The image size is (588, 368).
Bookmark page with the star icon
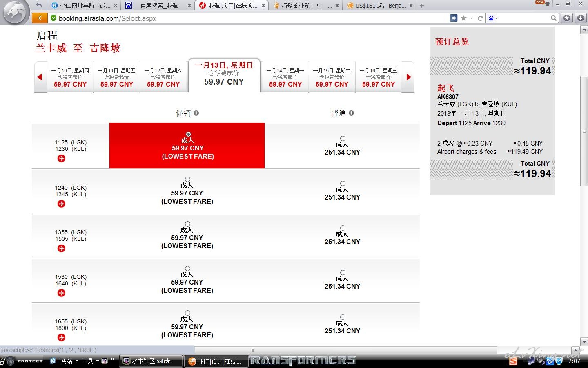[463, 18]
